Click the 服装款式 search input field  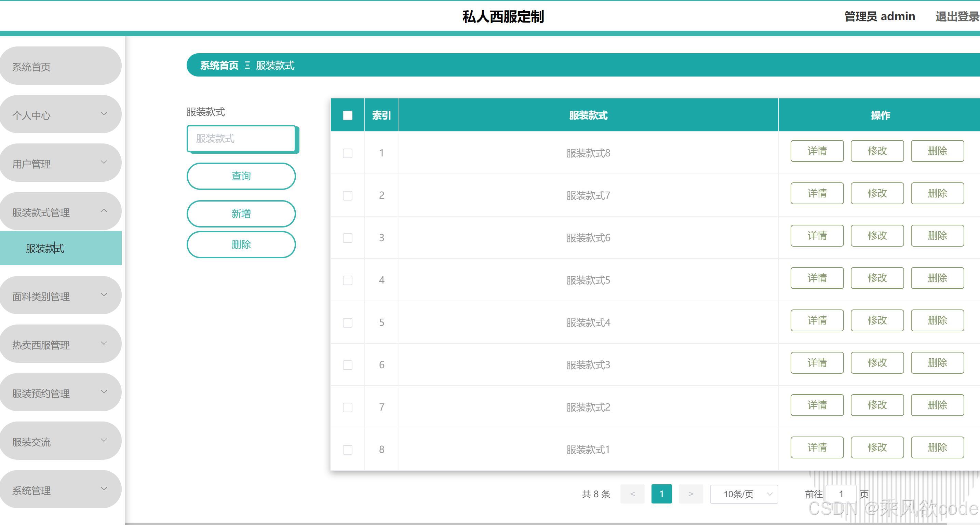point(241,139)
